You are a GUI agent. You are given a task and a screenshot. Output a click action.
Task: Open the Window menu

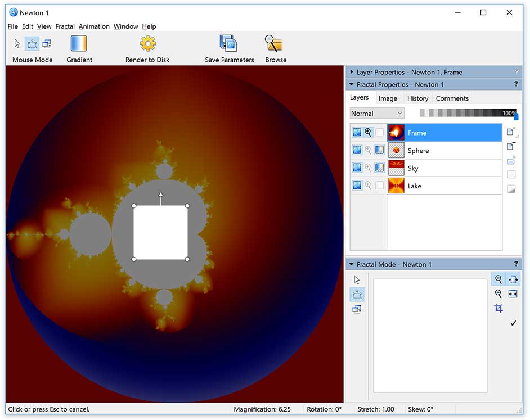pos(125,26)
